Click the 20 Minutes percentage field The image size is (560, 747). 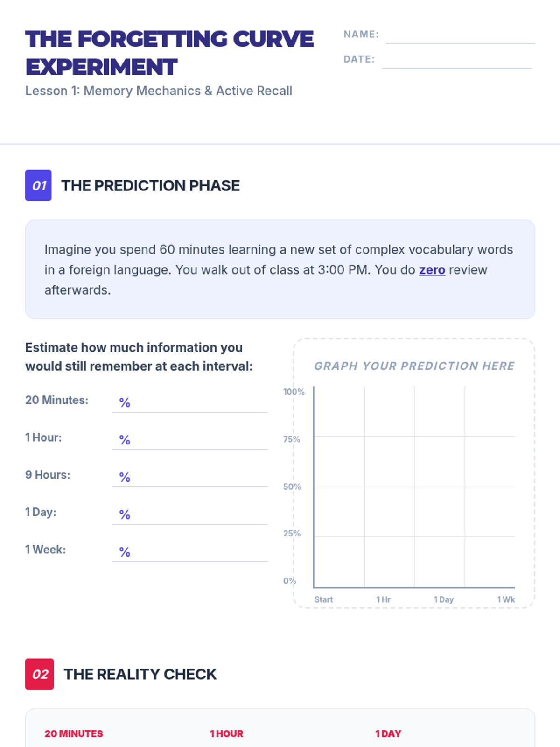click(190, 402)
